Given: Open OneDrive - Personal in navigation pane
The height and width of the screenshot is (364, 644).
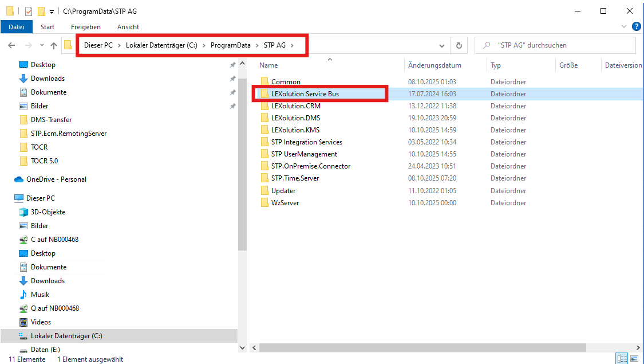Looking at the screenshot, I should pos(56,179).
